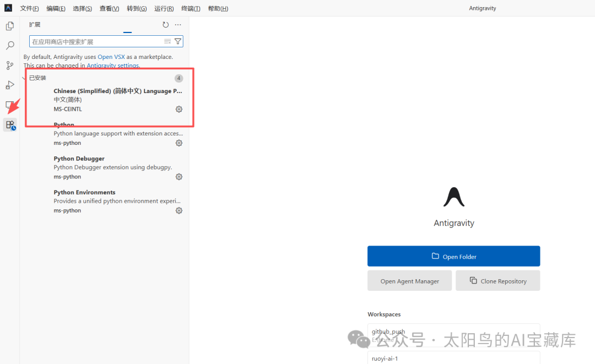Open the Run and Debug view
595x364 pixels.
[10, 85]
